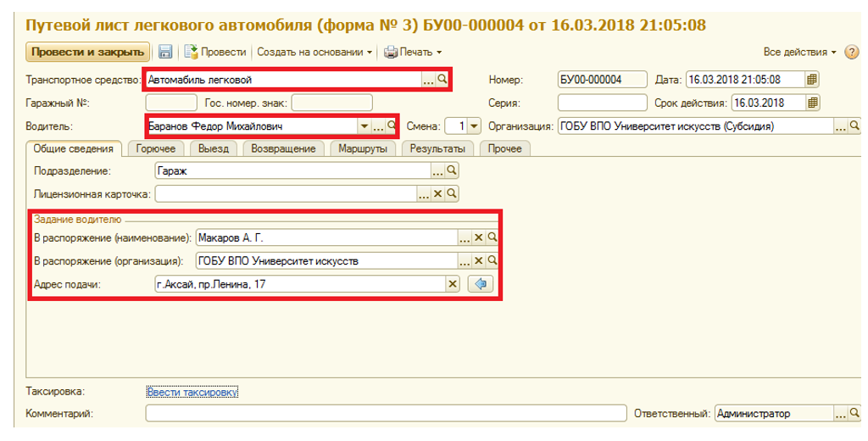Open the Печать print menu
Viewport: 868px width, 441px height.
click(x=413, y=52)
